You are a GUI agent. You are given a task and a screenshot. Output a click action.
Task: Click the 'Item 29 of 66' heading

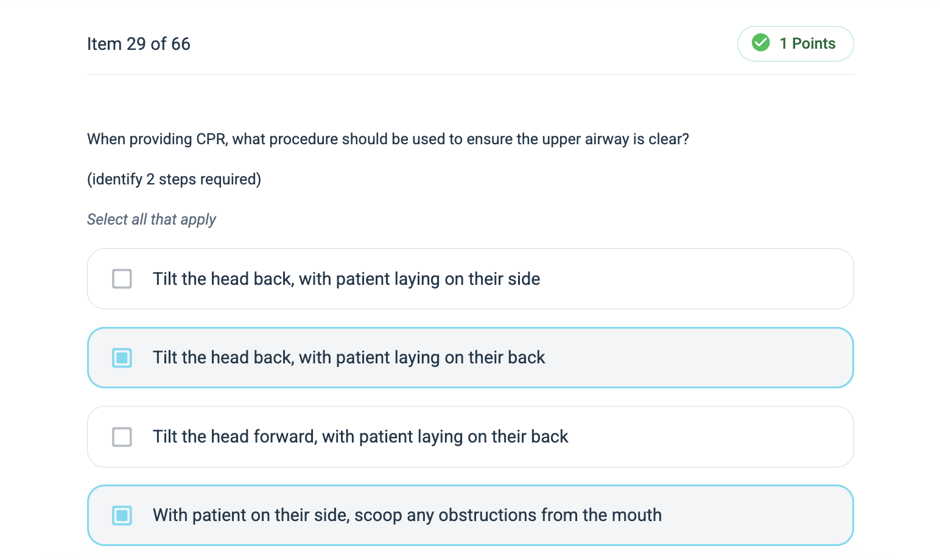tap(138, 44)
